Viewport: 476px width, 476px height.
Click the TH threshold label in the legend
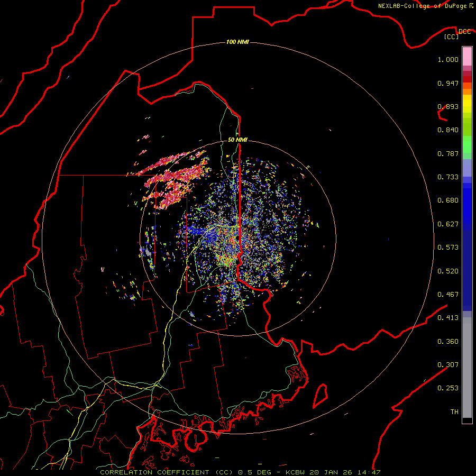click(454, 412)
